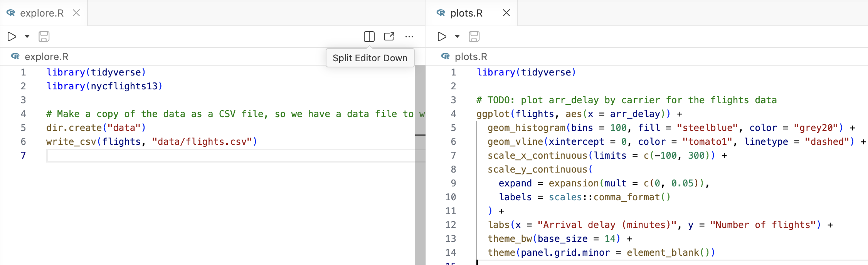
Task: Click scale_x_continuous in plots.R
Action: 538,156
